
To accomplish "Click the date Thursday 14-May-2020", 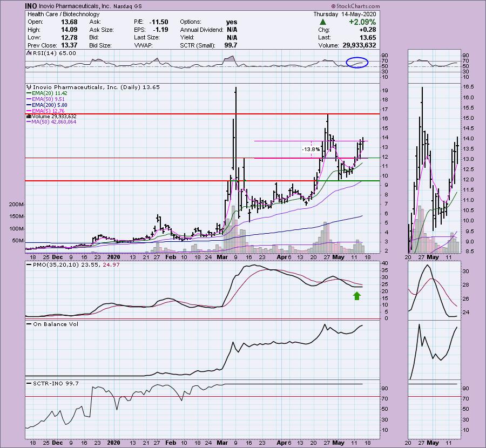I will pyautogui.click(x=345, y=14).
